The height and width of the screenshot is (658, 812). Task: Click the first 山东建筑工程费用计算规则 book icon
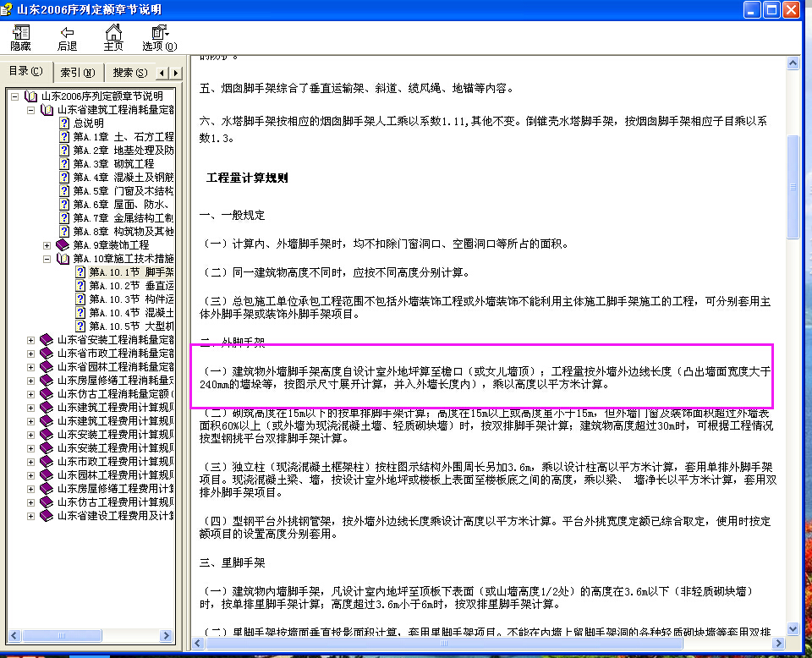tap(47, 408)
